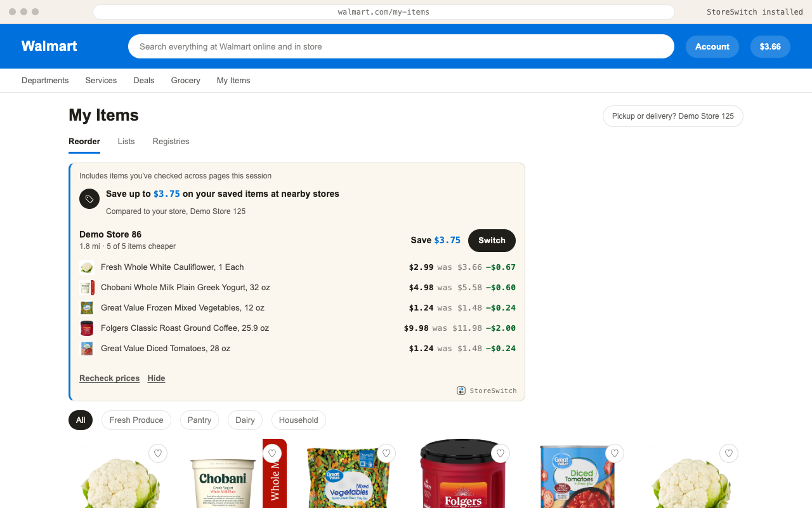Favorite the Diced Tomatoes product card
This screenshot has height=508, width=812.
tap(615, 453)
